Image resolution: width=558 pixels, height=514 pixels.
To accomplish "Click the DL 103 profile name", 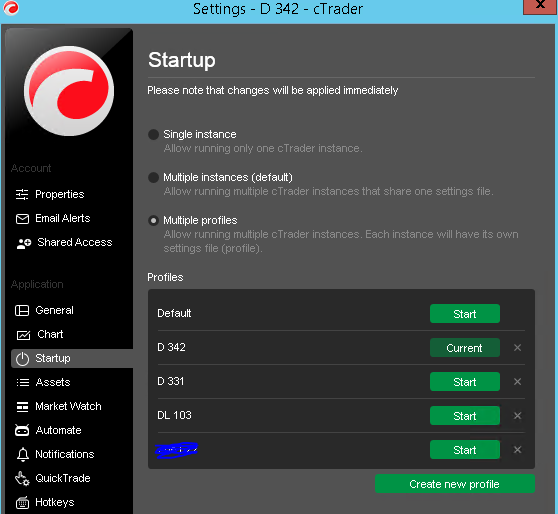I will (x=174, y=415).
